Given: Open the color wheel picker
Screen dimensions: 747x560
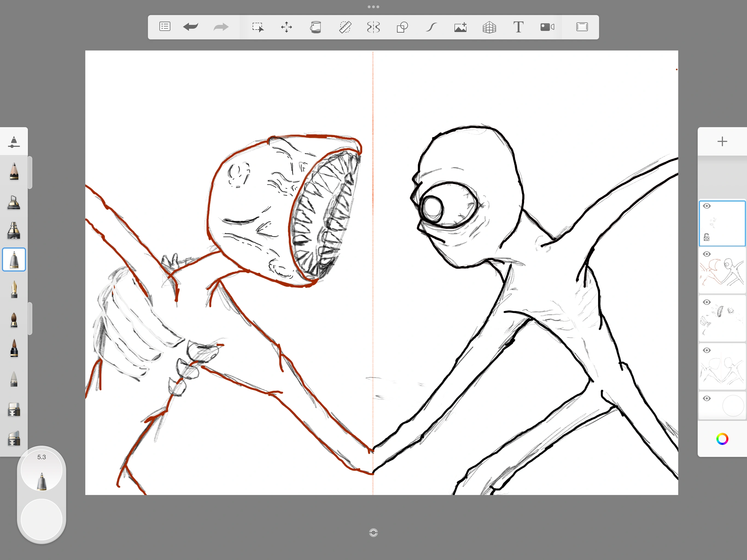Looking at the screenshot, I should [722, 439].
